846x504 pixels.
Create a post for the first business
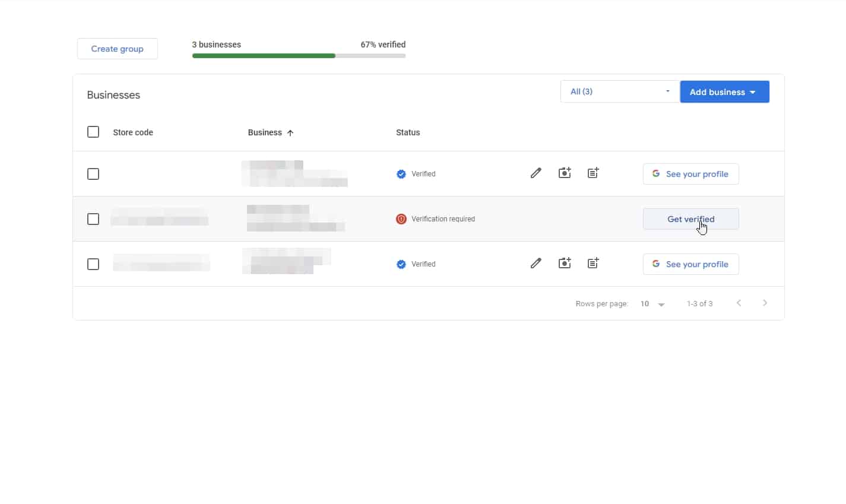coord(592,172)
